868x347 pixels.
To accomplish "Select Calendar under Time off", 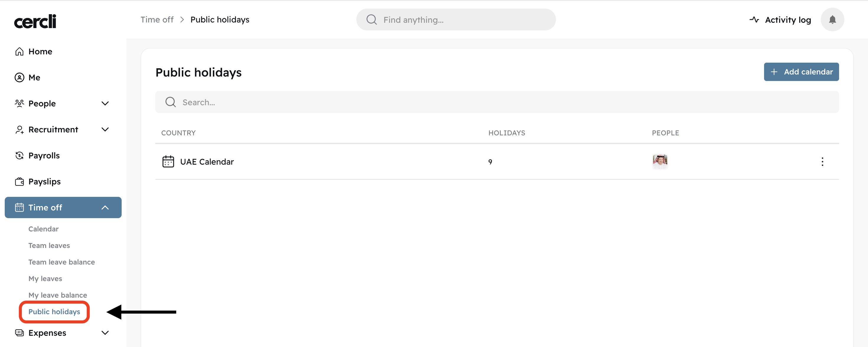I will click(43, 229).
